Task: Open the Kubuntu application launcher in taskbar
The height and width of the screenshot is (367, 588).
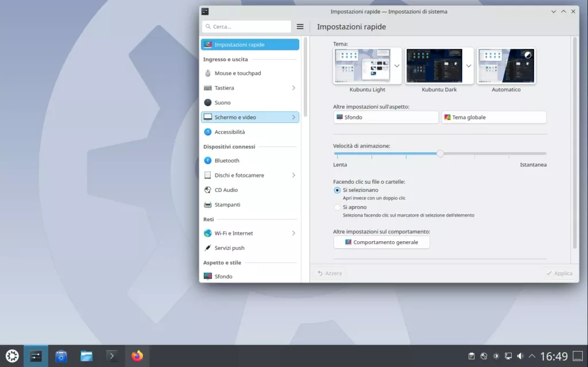Action: pos(12,356)
